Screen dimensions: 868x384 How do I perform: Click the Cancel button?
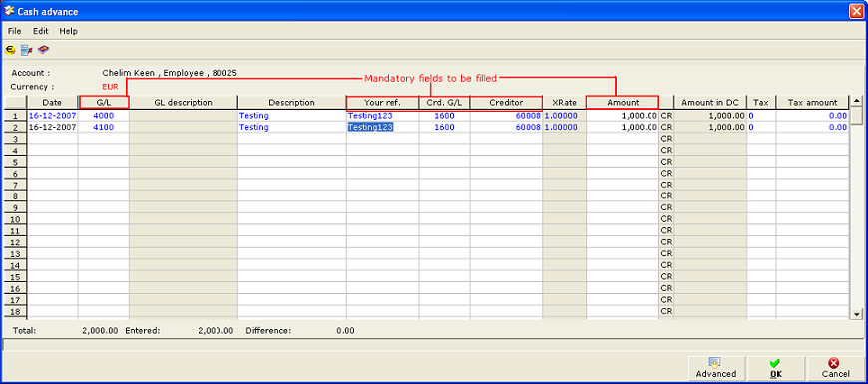click(835, 368)
